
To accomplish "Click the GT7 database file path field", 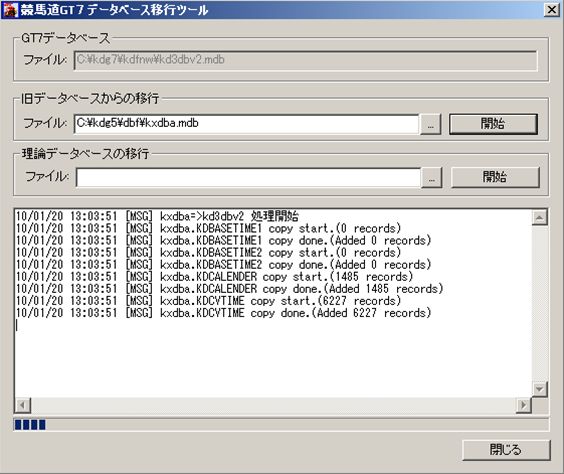I will (x=306, y=60).
